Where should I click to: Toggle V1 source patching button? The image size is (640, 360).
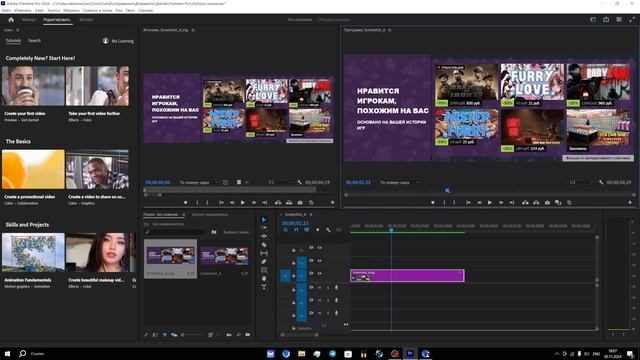285,276
